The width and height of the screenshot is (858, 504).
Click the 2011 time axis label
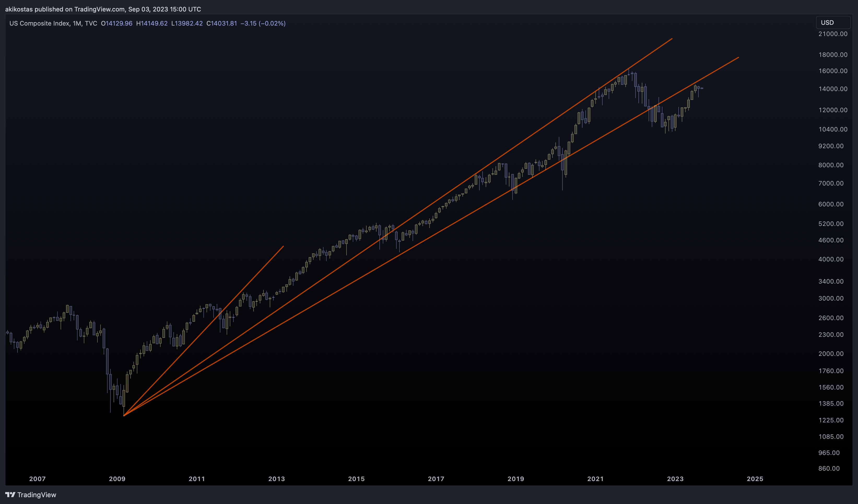pos(197,479)
